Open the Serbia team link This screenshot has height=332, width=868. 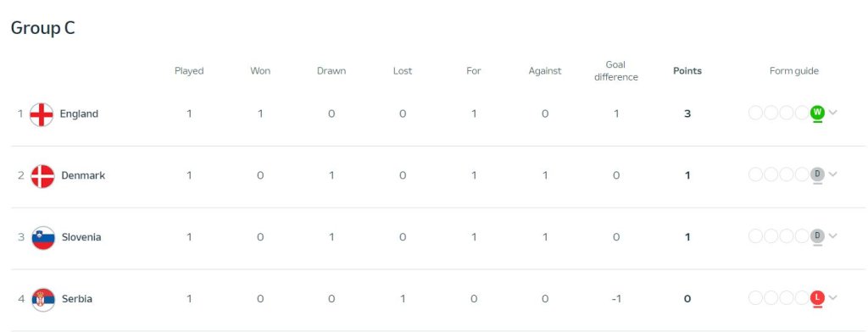(77, 299)
